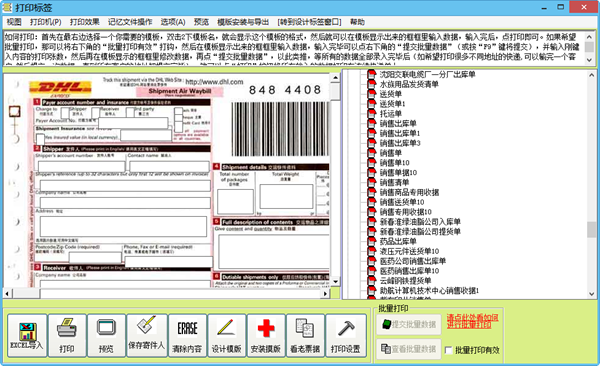Open 预览 preview with the monitor icon
The width and height of the screenshot is (600, 366).
click(106, 336)
